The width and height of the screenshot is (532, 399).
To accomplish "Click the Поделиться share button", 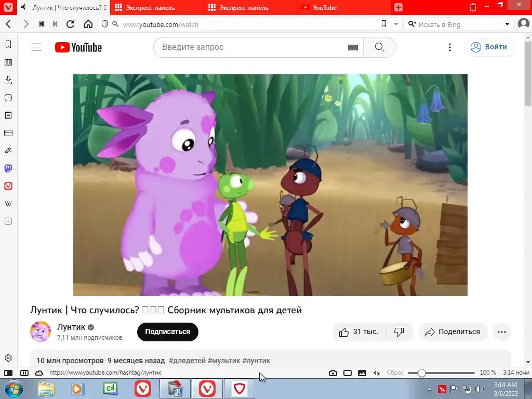I will [x=453, y=332].
